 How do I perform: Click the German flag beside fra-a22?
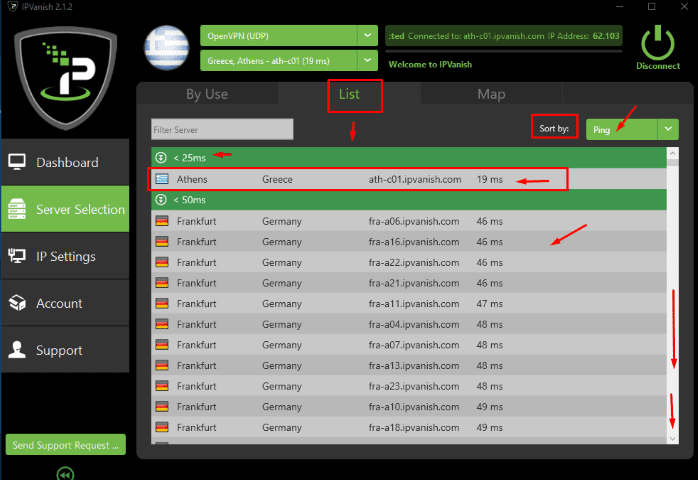click(162, 262)
